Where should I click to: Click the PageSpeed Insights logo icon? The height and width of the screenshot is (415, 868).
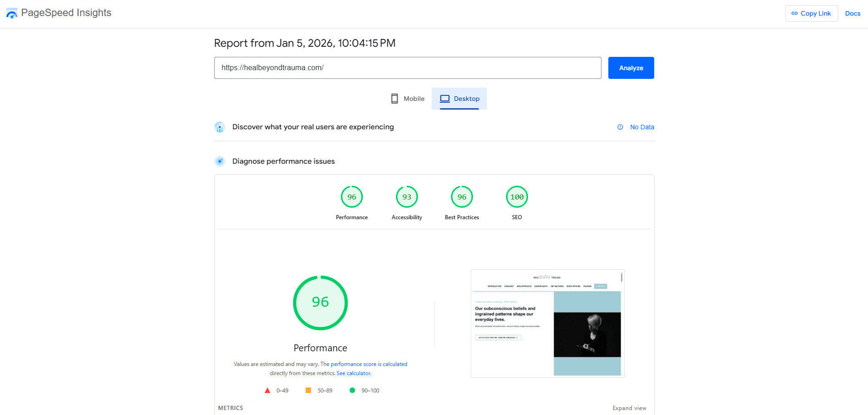(x=11, y=13)
